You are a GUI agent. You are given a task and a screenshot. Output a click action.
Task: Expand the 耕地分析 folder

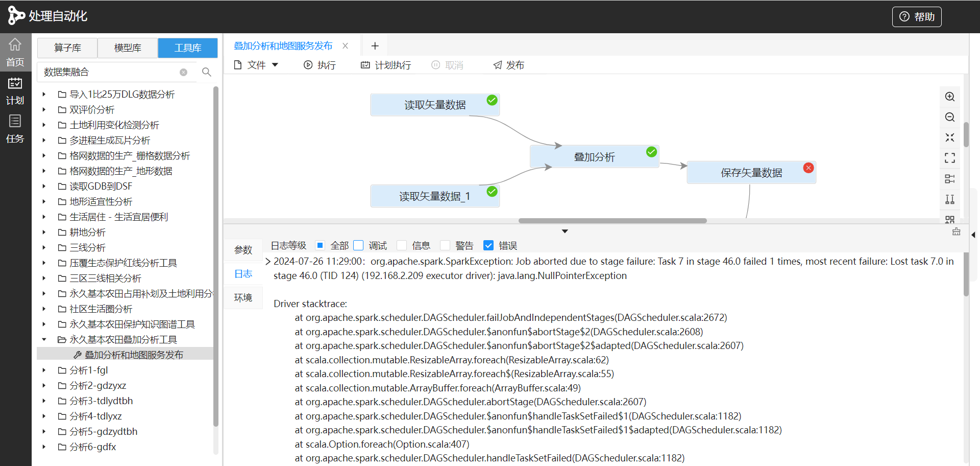pos(44,232)
